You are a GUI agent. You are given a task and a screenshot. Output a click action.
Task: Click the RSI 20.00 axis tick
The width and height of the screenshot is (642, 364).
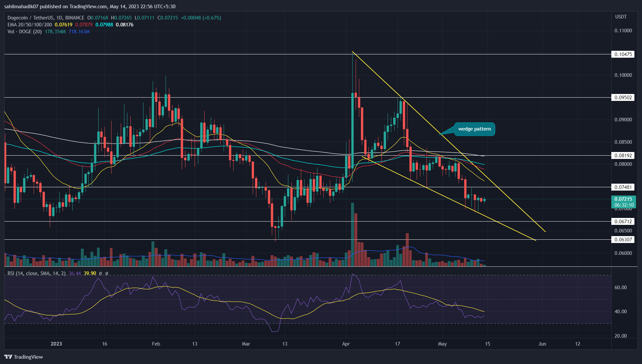(x=621, y=336)
